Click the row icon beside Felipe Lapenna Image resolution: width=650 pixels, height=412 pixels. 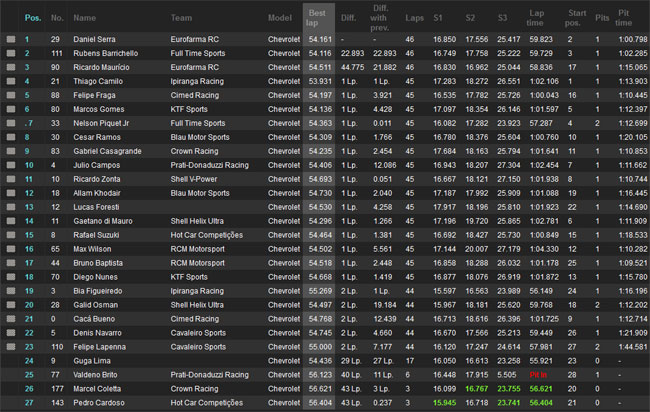pos(11,347)
